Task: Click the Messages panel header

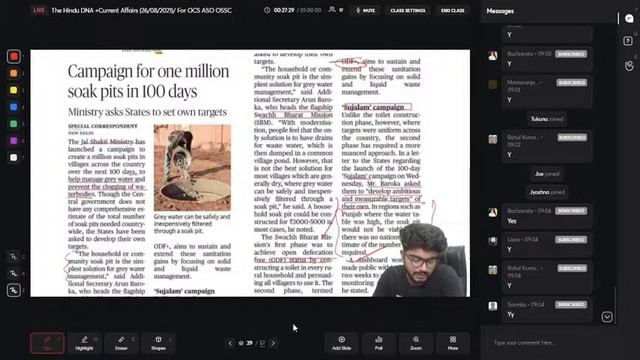Action: coord(500,11)
